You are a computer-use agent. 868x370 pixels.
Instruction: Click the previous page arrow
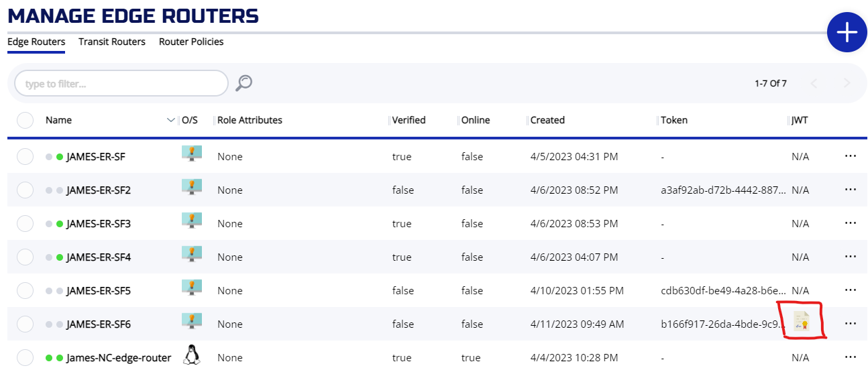click(x=814, y=84)
